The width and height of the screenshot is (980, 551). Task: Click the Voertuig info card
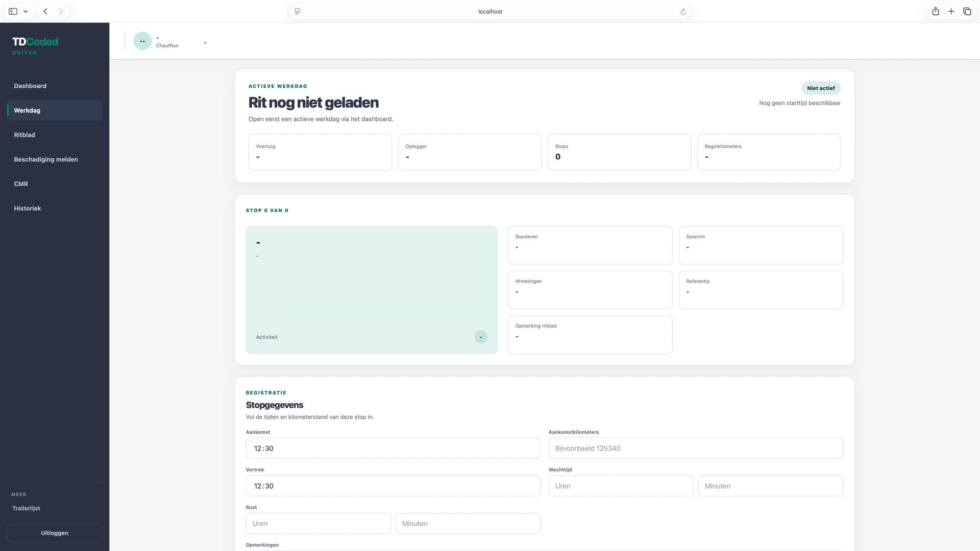point(320,152)
